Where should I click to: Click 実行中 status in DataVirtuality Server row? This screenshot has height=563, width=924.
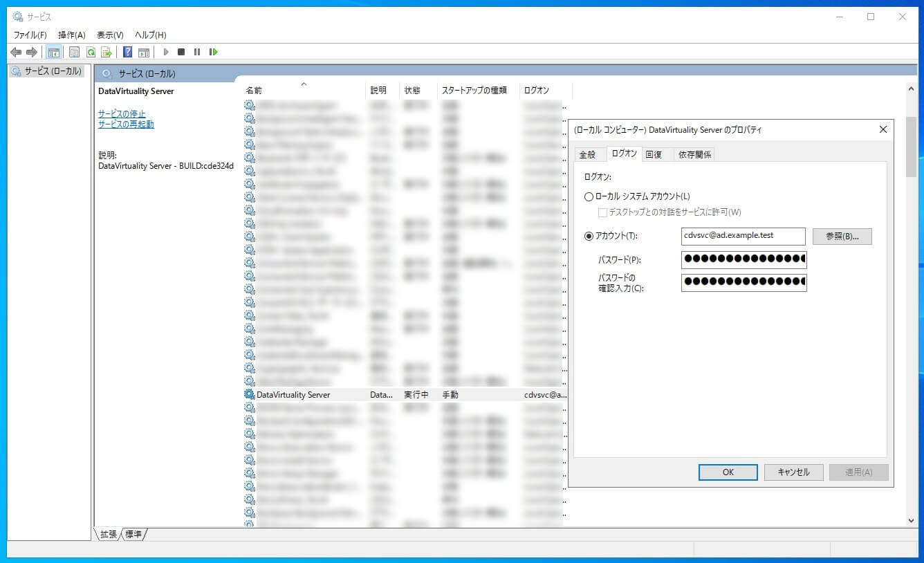point(416,395)
